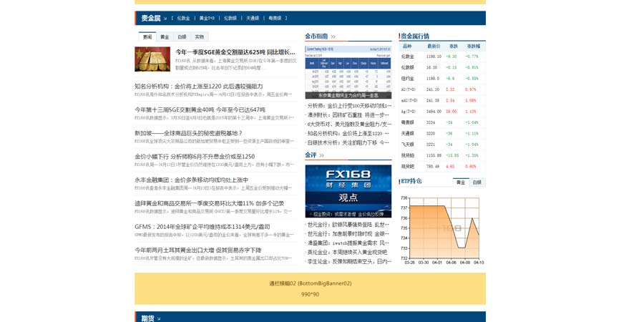644x322 pixels.
Task: Open the FX168 观点 banner image
Action: pos(348,191)
